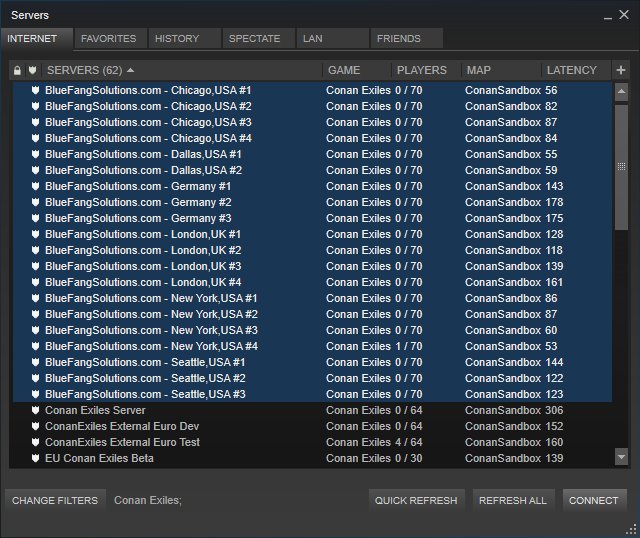Click shield icon of Conan Exiles Server row
This screenshot has height=538, width=640.
click(x=36, y=410)
